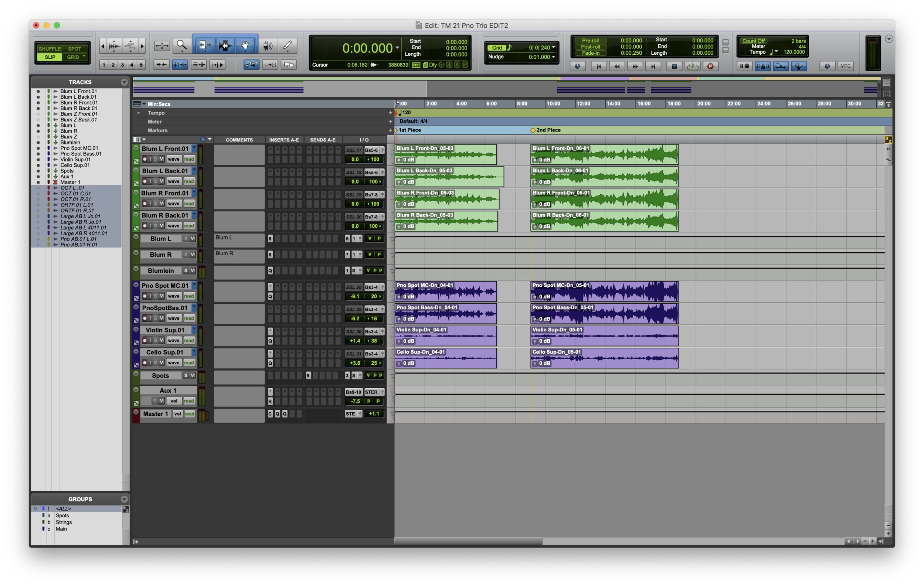The width and height of the screenshot is (924, 586).
Task: Select the Selector waveform tool
Action: click(x=225, y=46)
